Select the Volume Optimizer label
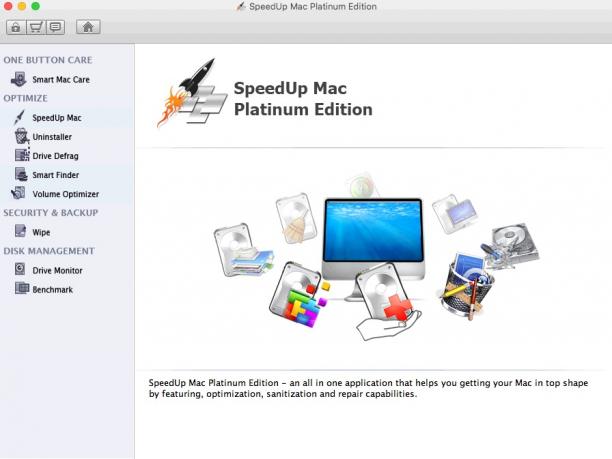 click(66, 194)
